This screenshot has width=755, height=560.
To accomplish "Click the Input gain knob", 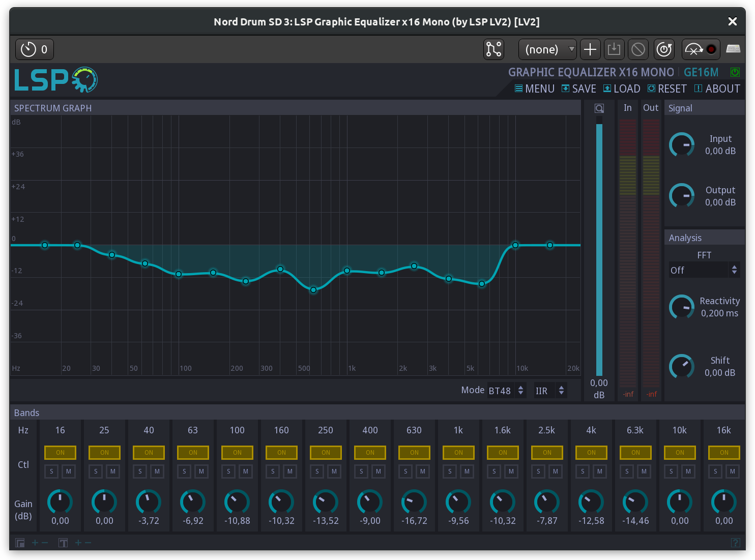I will (682, 145).
